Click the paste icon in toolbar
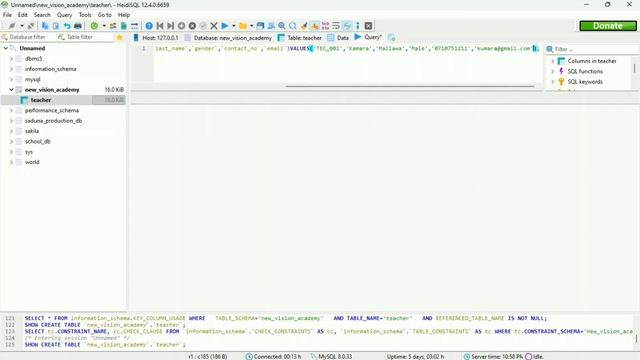This screenshot has height=360, width=640. 56,26
